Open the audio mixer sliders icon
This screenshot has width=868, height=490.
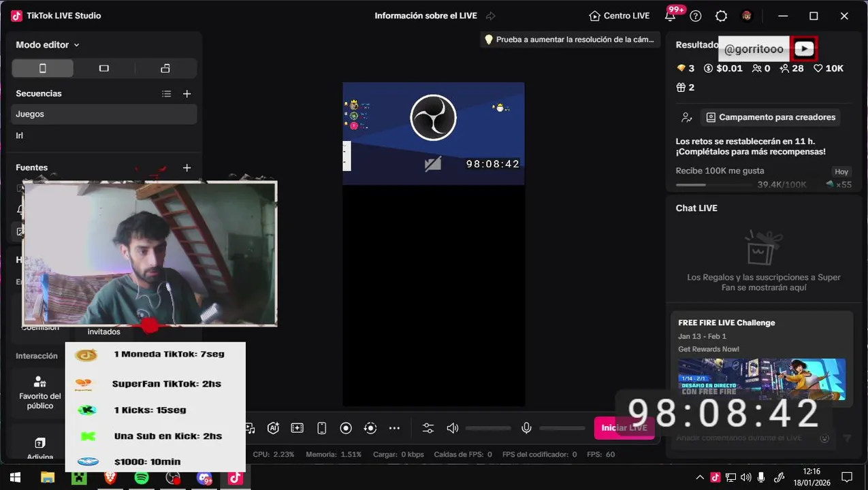[428, 428]
